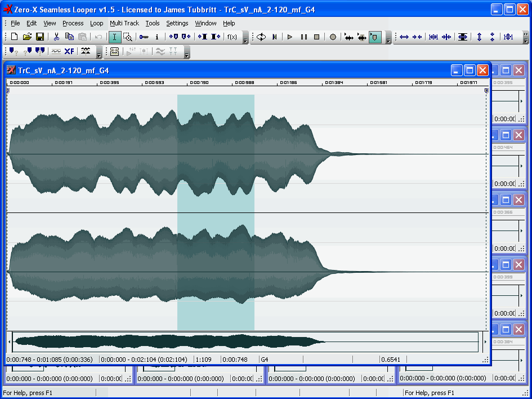Stop playback with the square Stop button
Viewport: 532px width, 399px height.
[x=316, y=37]
